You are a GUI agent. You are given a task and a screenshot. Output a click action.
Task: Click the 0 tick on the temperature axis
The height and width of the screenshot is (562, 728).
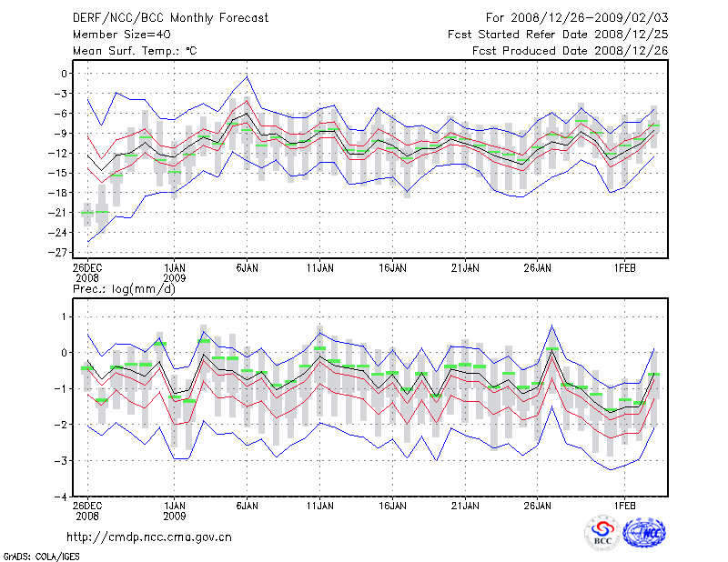click(x=66, y=74)
